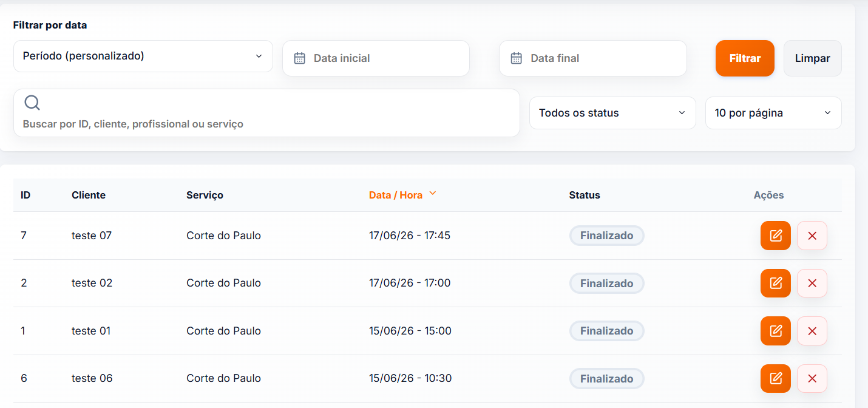The width and height of the screenshot is (868, 408).
Task: Click date 15/06/26 - 15:00
Action: 410,331
